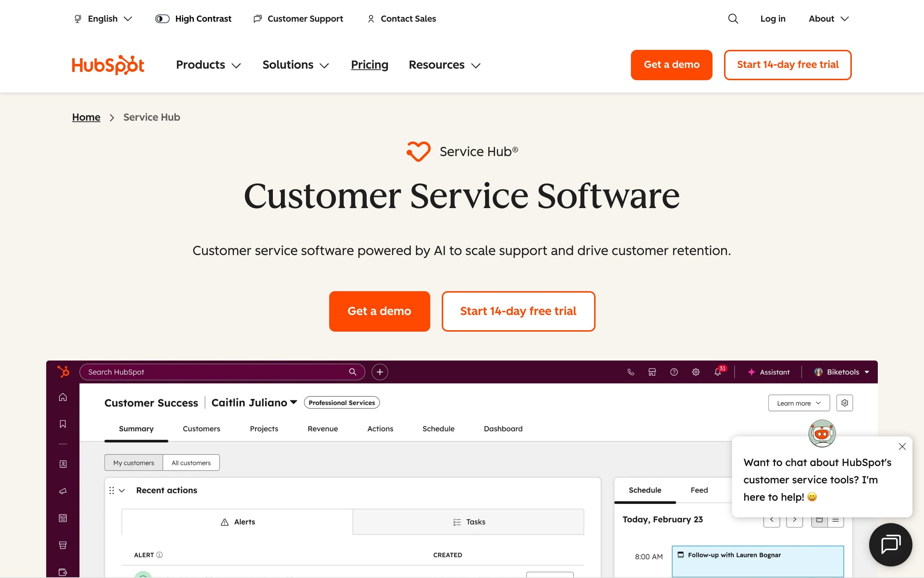Click the HubSpot sprocket icon in the dashboard

click(x=63, y=372)
